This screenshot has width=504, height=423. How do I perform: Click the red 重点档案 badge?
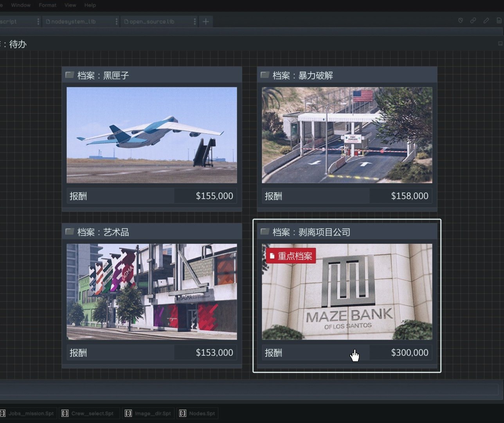[x=291, y=256]
